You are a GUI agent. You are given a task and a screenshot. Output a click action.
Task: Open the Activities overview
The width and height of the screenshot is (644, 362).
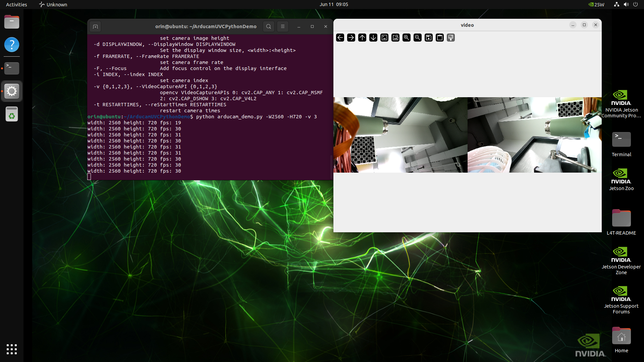point(16,4)
